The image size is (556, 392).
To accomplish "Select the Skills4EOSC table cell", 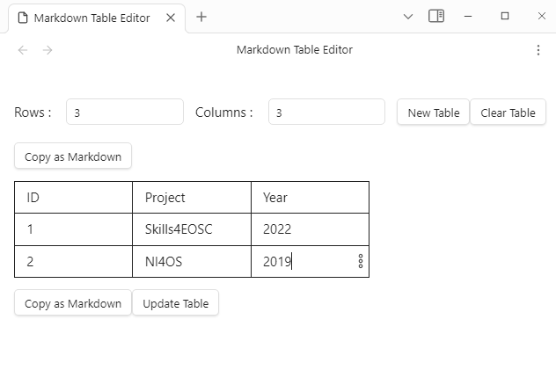I will (191, 229).
